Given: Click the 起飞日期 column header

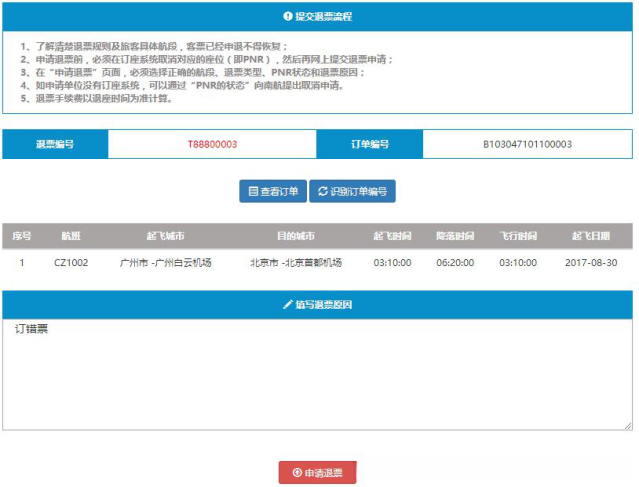Looking at the screenshot, I should coord(591,236).
